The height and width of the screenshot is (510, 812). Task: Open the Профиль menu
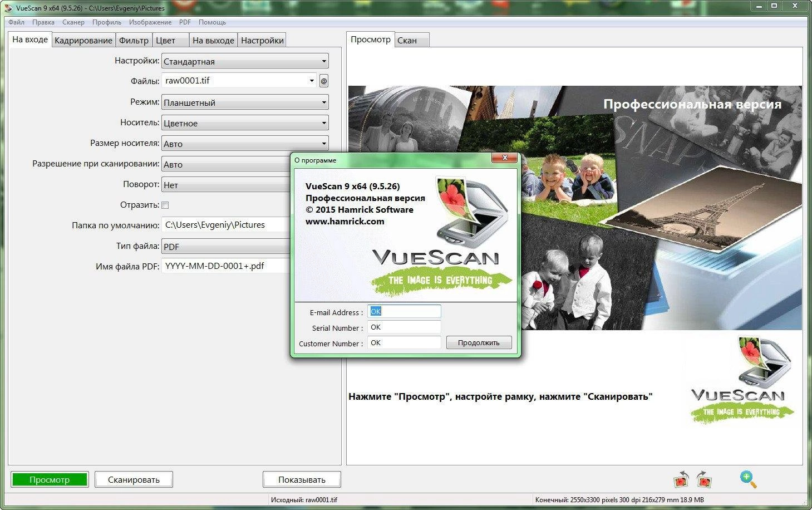107,22
